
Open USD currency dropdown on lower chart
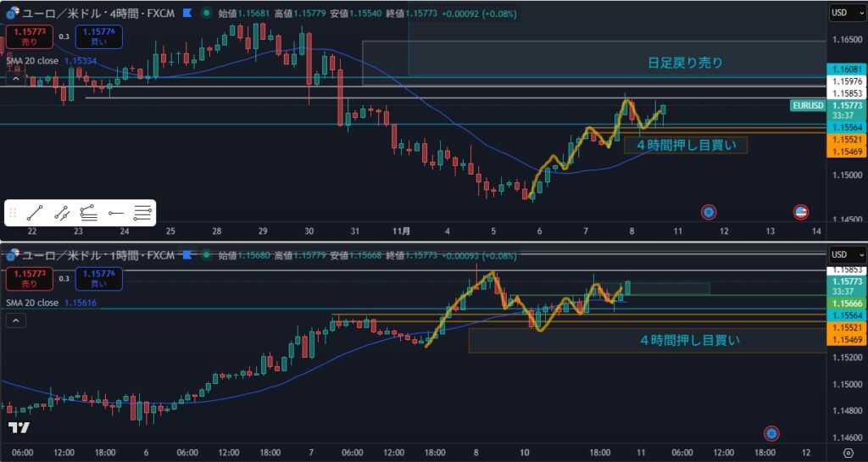click(846, 254)
